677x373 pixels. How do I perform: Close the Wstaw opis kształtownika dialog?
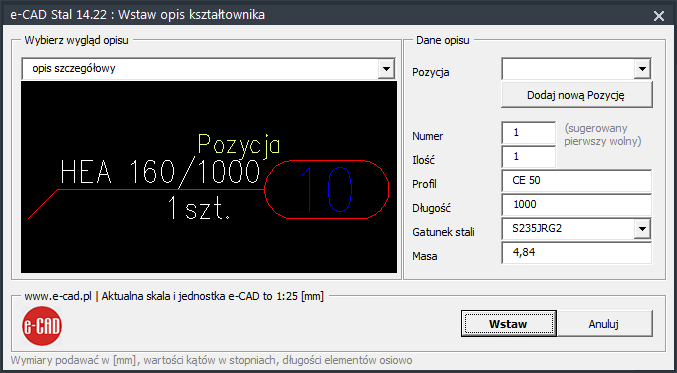point(659,16)
